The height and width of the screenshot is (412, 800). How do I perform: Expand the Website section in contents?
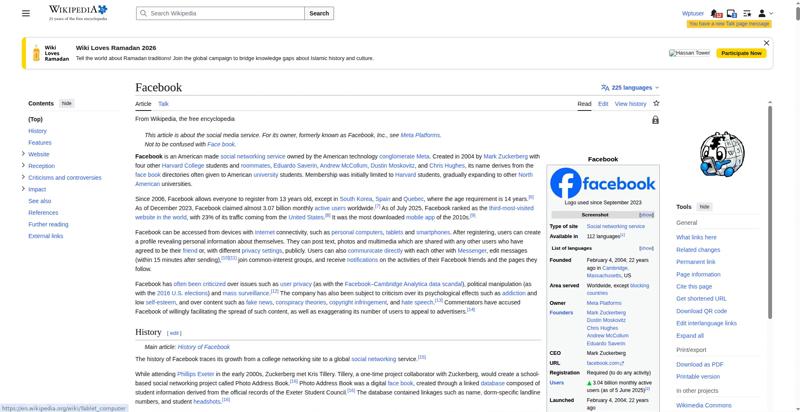(23, 154)
